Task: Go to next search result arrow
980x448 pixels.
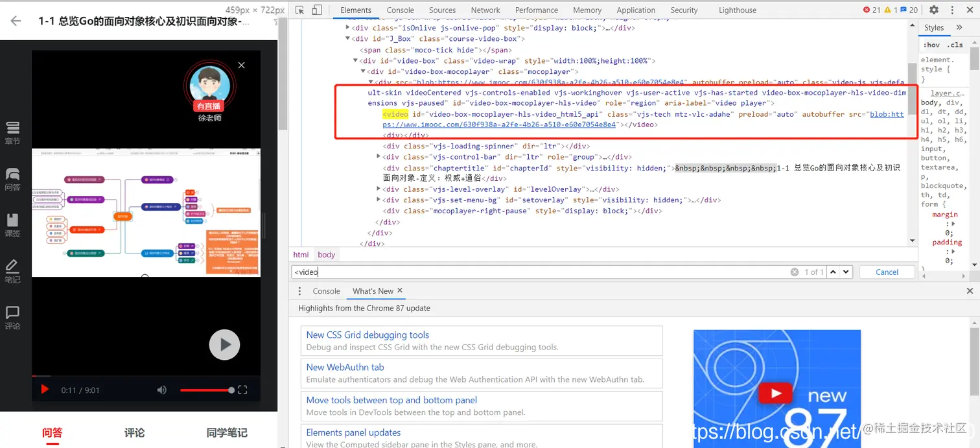Action: tap(846, 272)
